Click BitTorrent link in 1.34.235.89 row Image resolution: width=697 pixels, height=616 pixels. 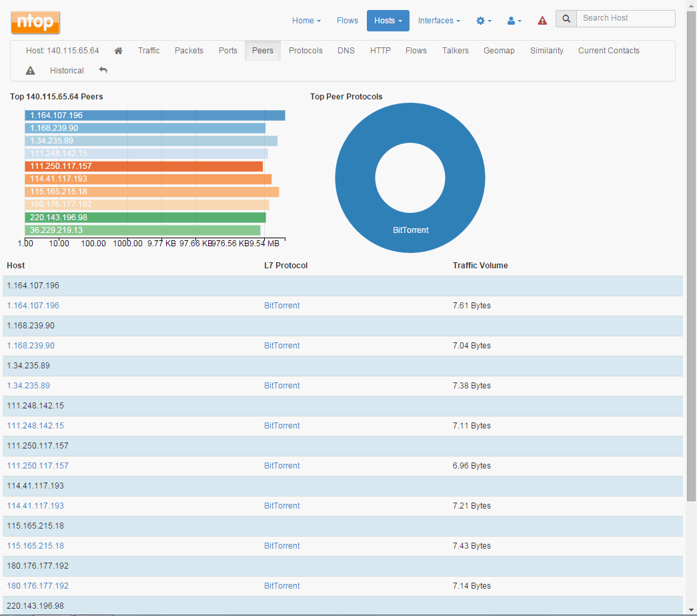coord(282,386)
